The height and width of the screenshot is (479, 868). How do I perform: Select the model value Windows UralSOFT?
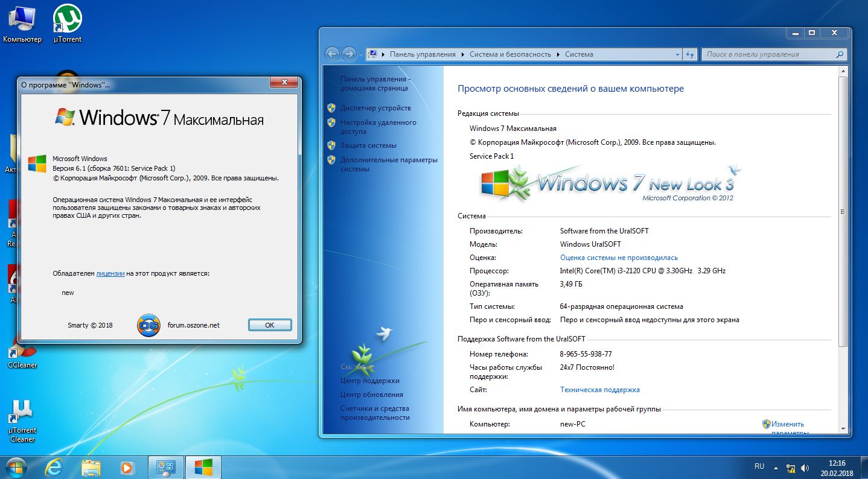pyautogui.click(x=590, y=244)
